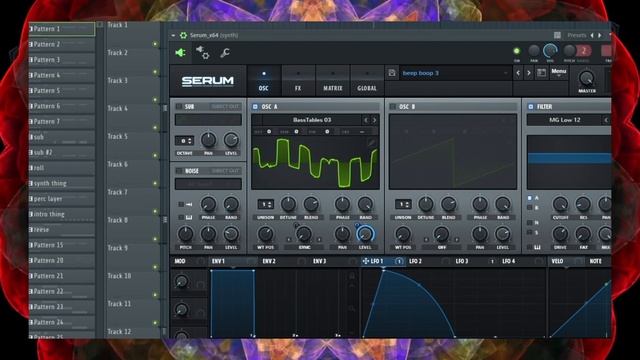Click the mixer track number 2 box
Viewport: 640px width, 360px height.
click(x=584, y=51)
